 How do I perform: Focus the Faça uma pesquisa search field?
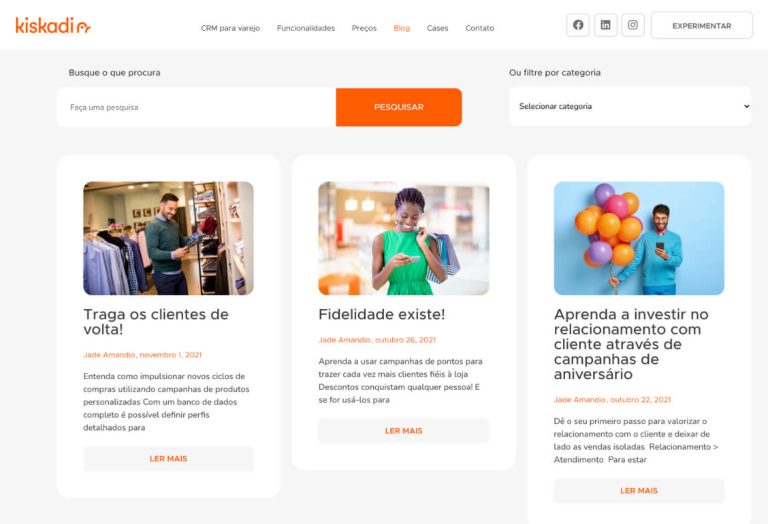click(196, 107)
